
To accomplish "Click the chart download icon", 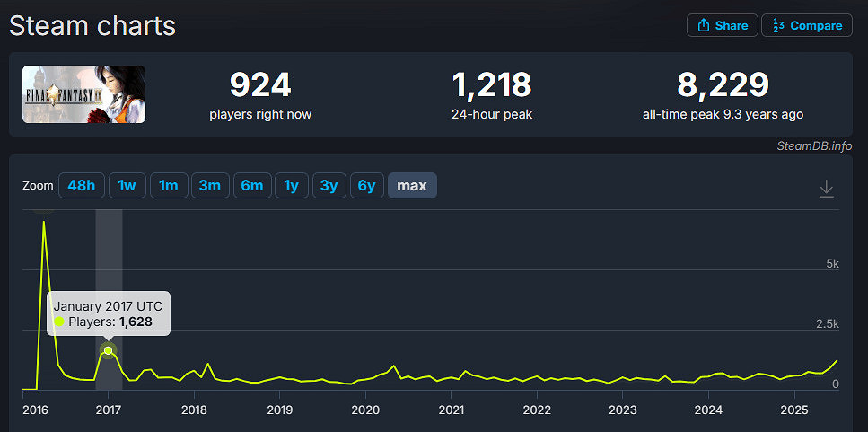I will click(x=827, y=189).
